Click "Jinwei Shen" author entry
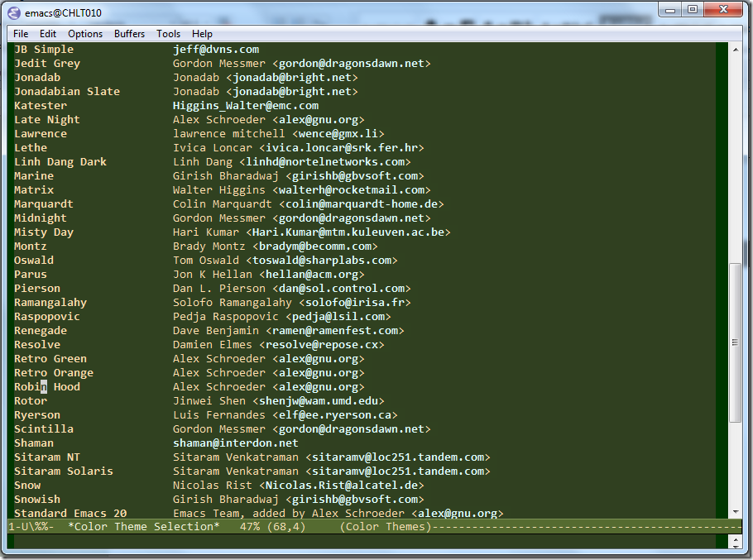 pyautogui.click(x=209, y=401)
